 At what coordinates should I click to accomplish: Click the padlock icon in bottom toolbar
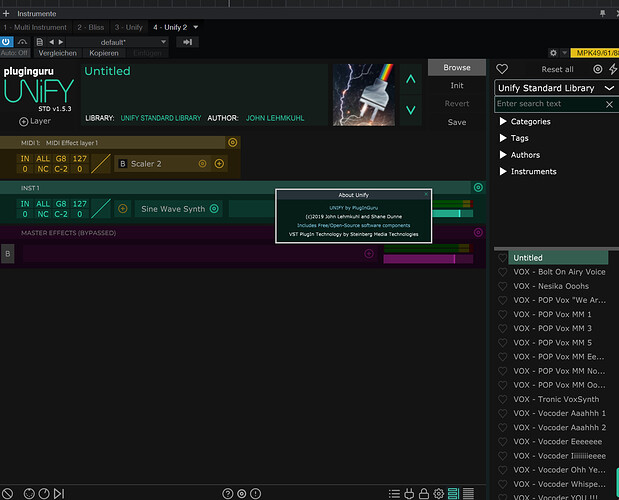[x=424, y=493]
